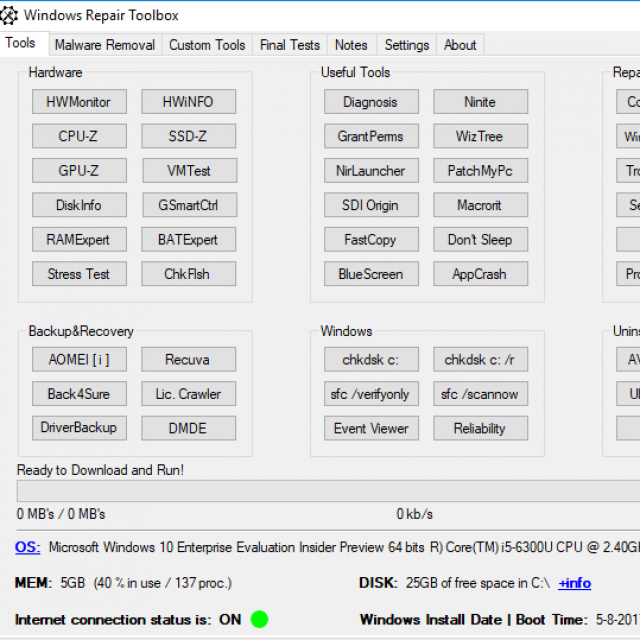Open the Reliability monitor button
The width and height of the screenshot is (640, 640).
click(481, 428)
